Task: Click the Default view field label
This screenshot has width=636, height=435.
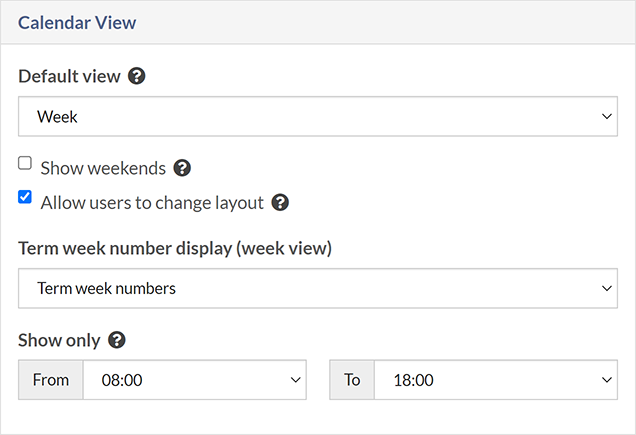Action: pyautogui.click(x=69, y=77)
